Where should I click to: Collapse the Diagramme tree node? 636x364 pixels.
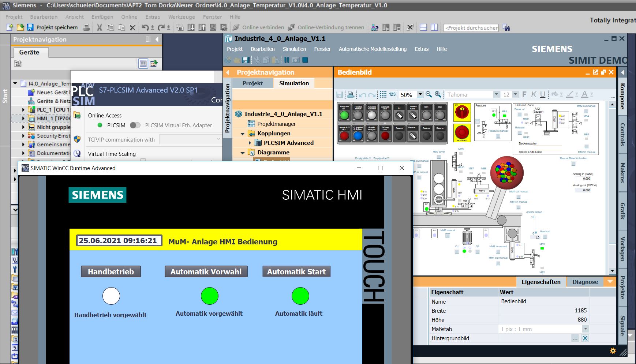242,153
